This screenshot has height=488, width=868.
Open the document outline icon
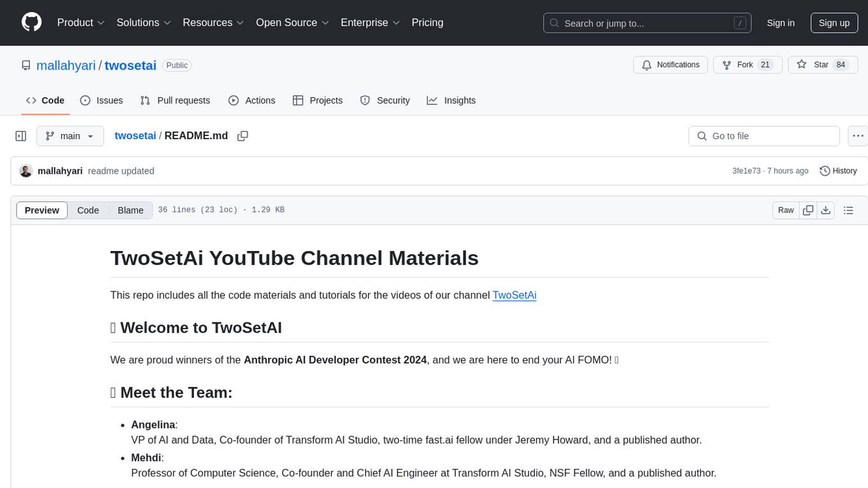(x=848, y=210)
